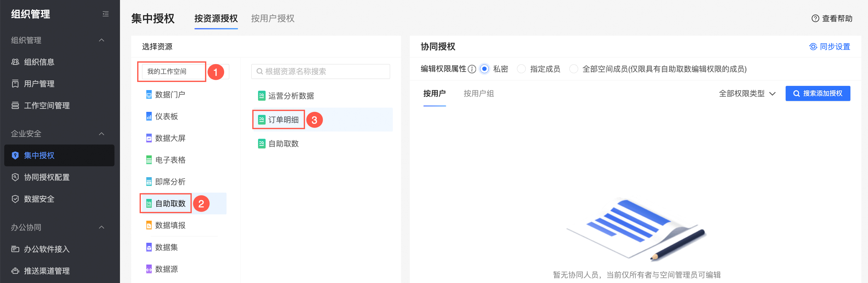Click the 协同授权配置 icon
The image size is (868, 283).
[x=15, y=177]
